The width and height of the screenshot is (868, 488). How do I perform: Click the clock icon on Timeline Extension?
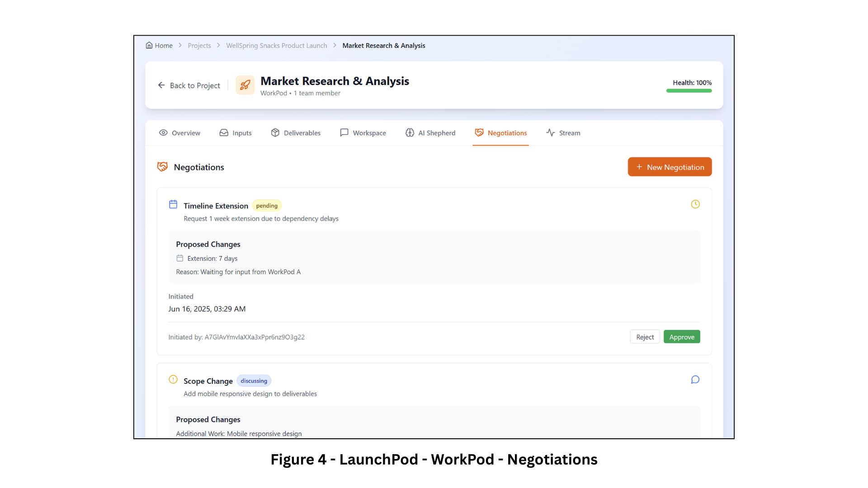695,204
